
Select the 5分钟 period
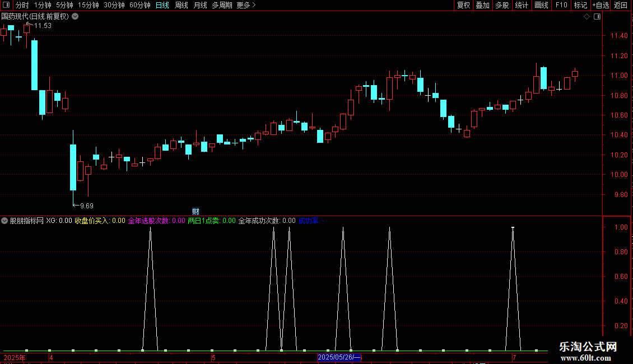coord(64,5)
